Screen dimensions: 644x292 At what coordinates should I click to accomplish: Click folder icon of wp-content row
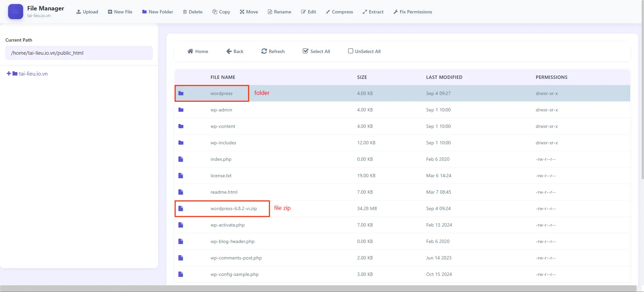point(181,126)
